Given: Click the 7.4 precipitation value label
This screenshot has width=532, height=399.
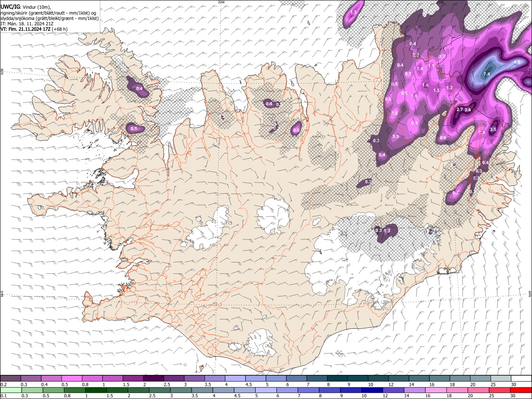Looking at the screenshot, I should coord(487,74).
